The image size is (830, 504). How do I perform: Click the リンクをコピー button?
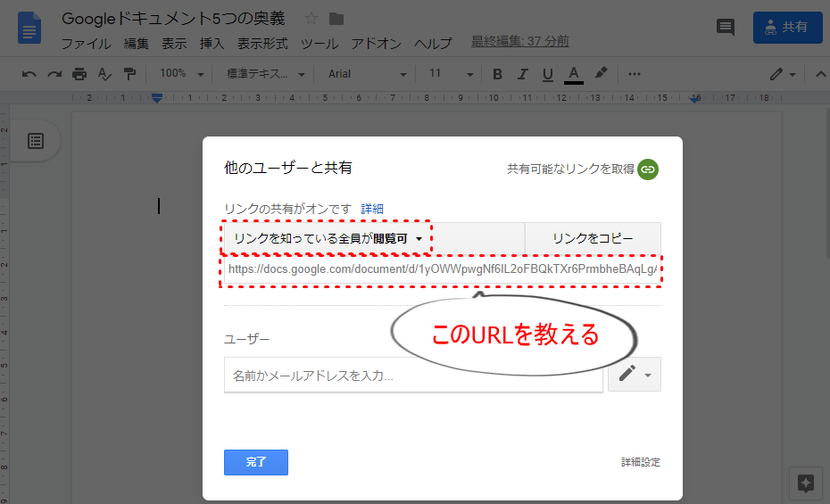(593, 239)
